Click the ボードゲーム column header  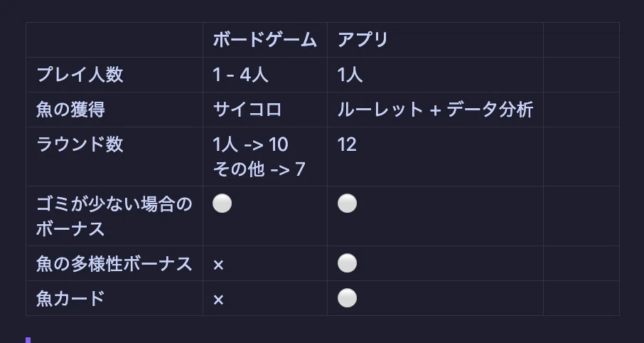click(265, 40)
